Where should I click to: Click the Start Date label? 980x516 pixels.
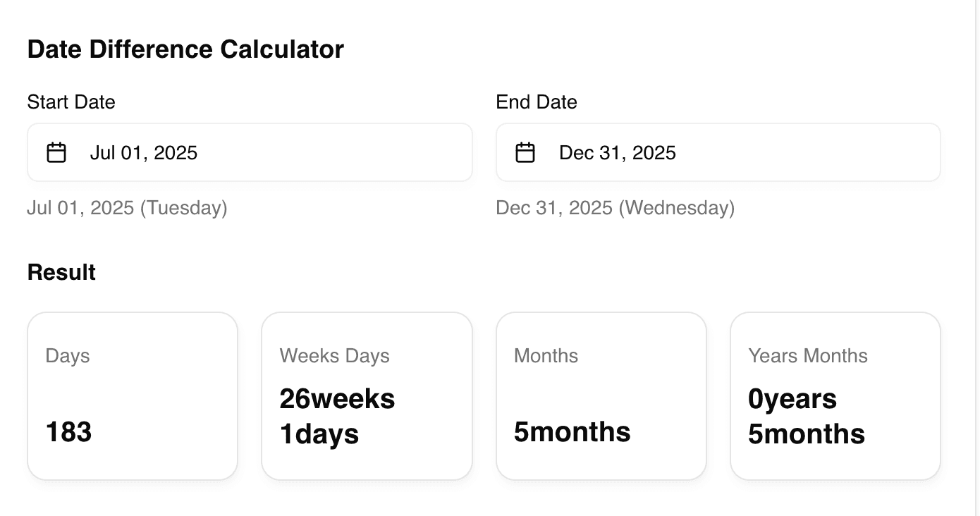[x=71, y=102]
